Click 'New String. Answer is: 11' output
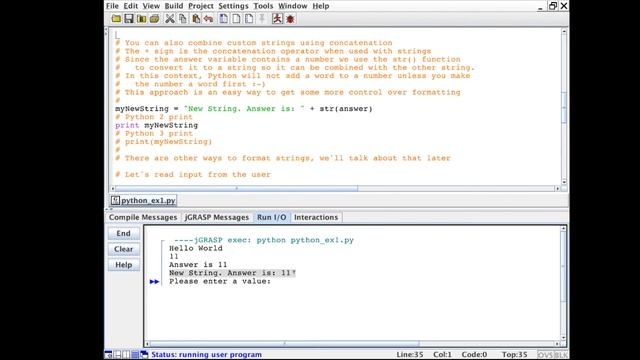This screenshot has width=640, height=360. 232,273
